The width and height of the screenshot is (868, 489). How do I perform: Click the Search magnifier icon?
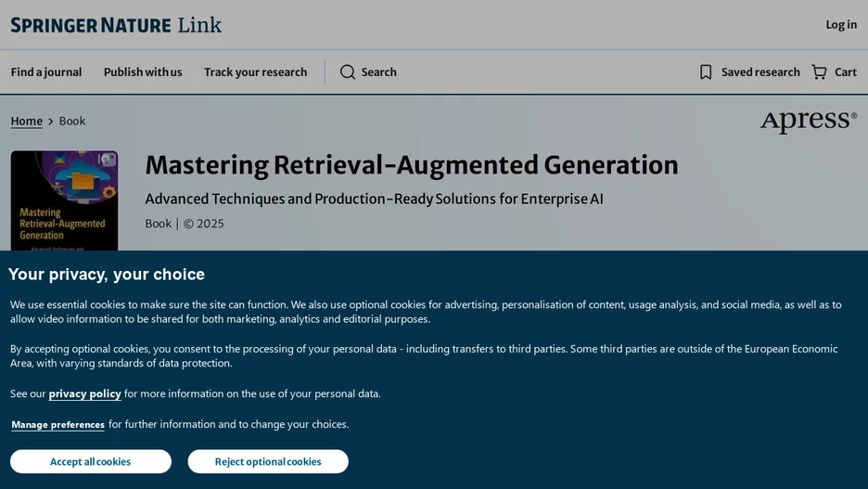[x=348, y=72]
